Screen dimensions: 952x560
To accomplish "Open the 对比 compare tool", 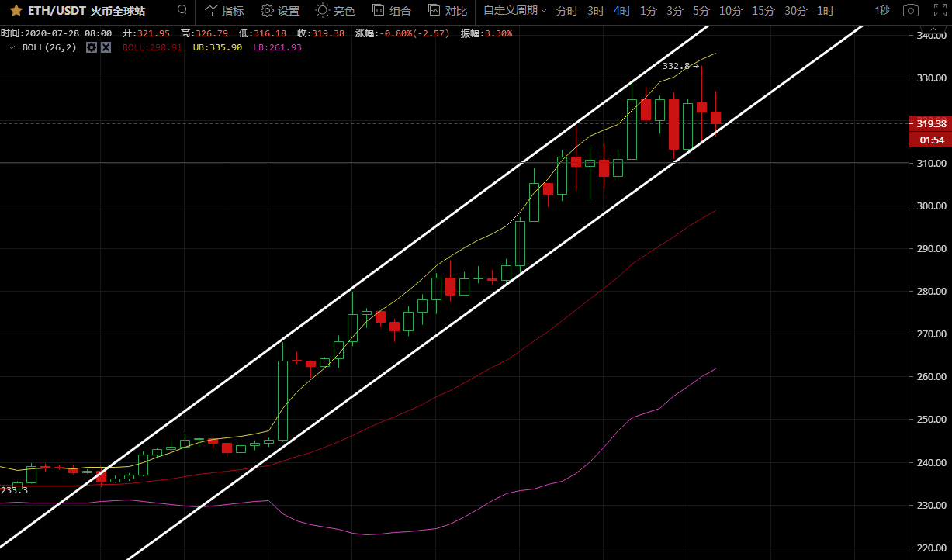I will [x=448, y=11].
